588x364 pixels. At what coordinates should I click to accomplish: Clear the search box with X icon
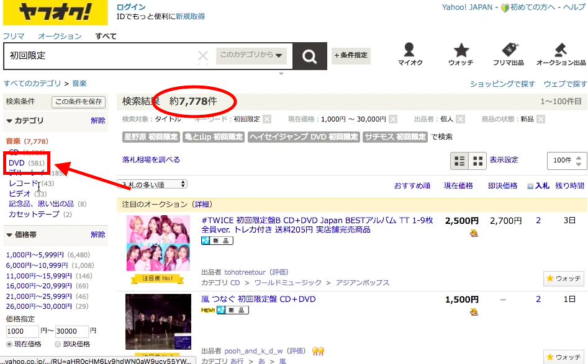click(203, 56)
